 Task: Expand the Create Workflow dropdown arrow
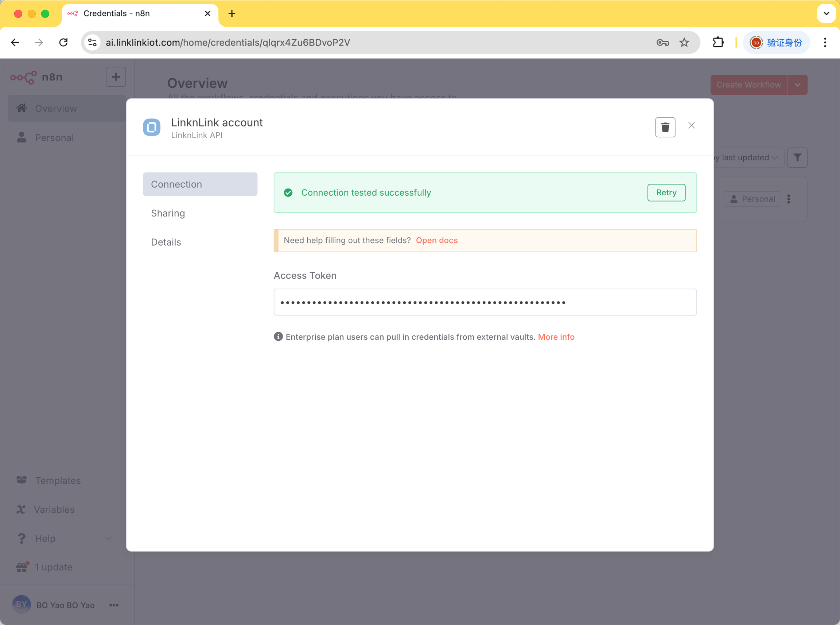pos(797,85)
